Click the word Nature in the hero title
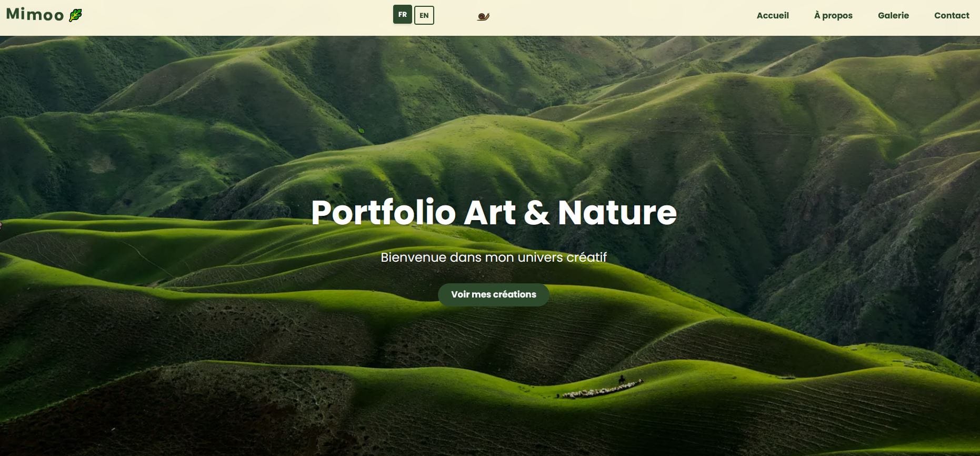 (x=617, y=213)
